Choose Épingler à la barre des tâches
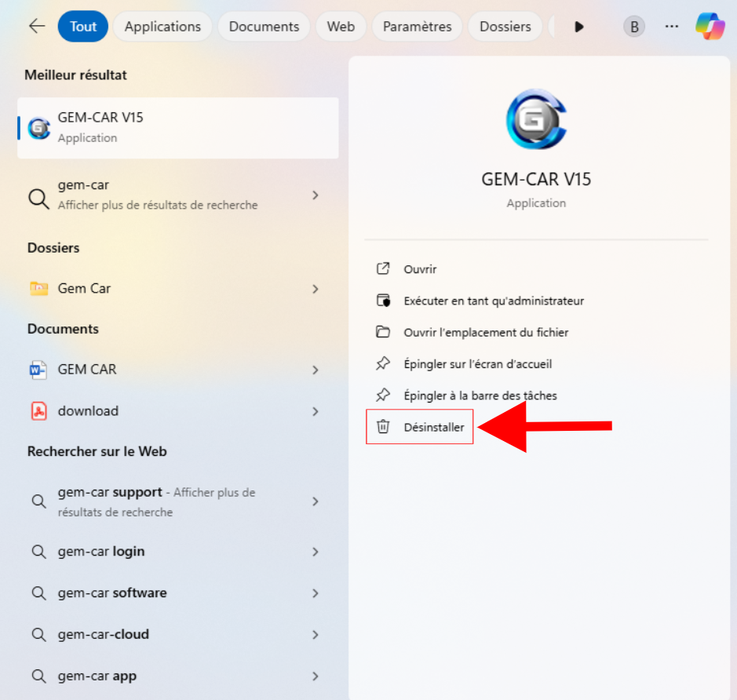The height and width of the screenshot is (700, 737). point(480,396)
